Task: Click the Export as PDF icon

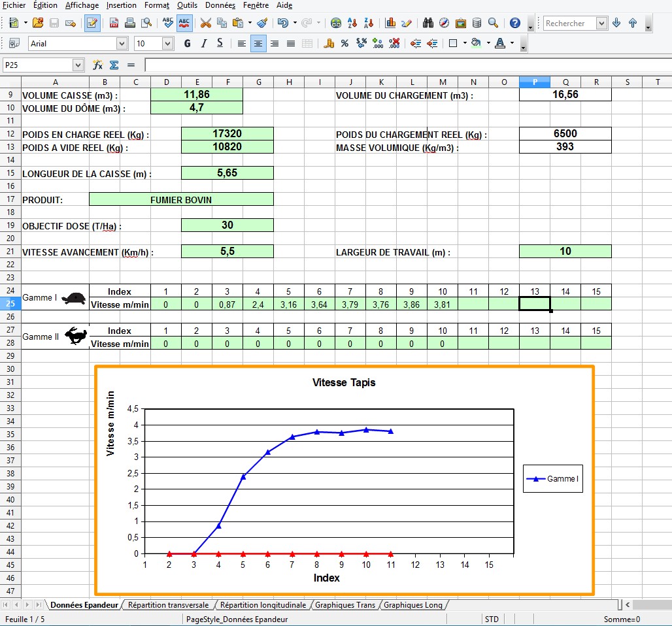Action: pos(114,23)
